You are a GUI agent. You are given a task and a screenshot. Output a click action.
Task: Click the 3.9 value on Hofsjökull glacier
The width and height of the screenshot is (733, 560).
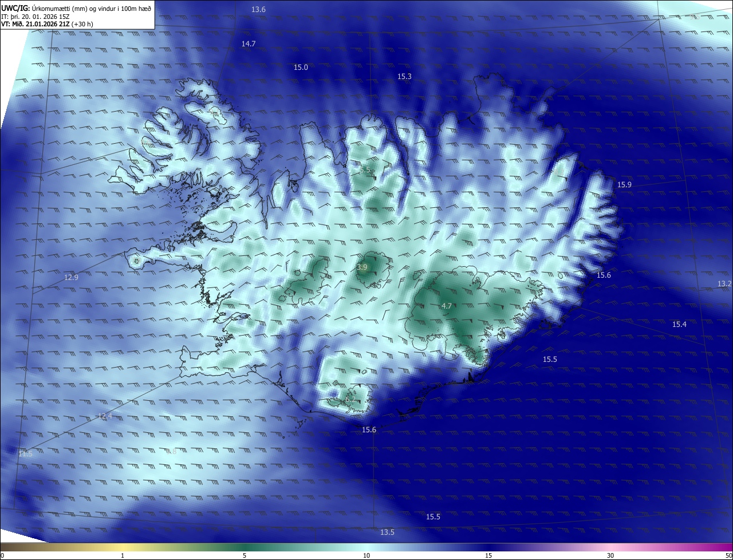click(x=362, y=267)
